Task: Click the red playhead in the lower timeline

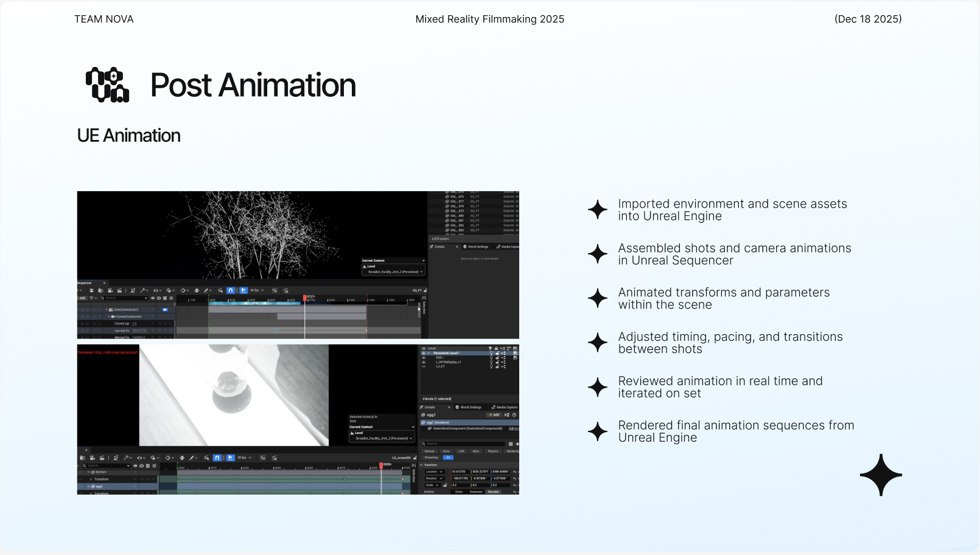Action: pyautogui.click(x=382, y=466)
